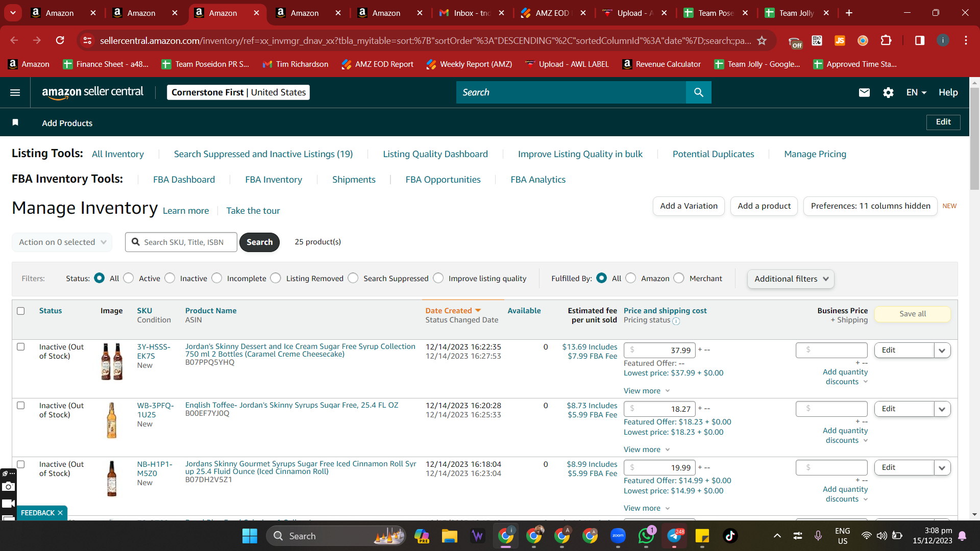Check the box for Iced Cinnamon Roll row
The height and width of the screenshot is (551, 980).
pos(21,464)
